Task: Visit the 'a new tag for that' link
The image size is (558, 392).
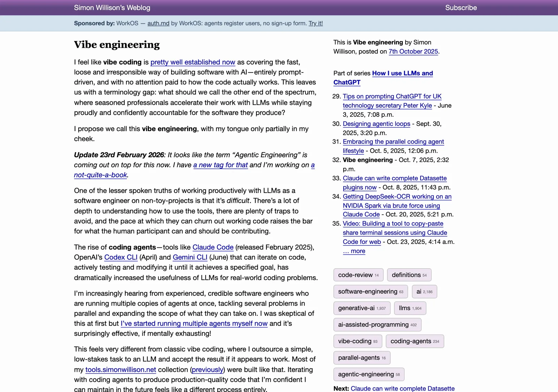Action: pyautogui.click(x=220, y=165)
